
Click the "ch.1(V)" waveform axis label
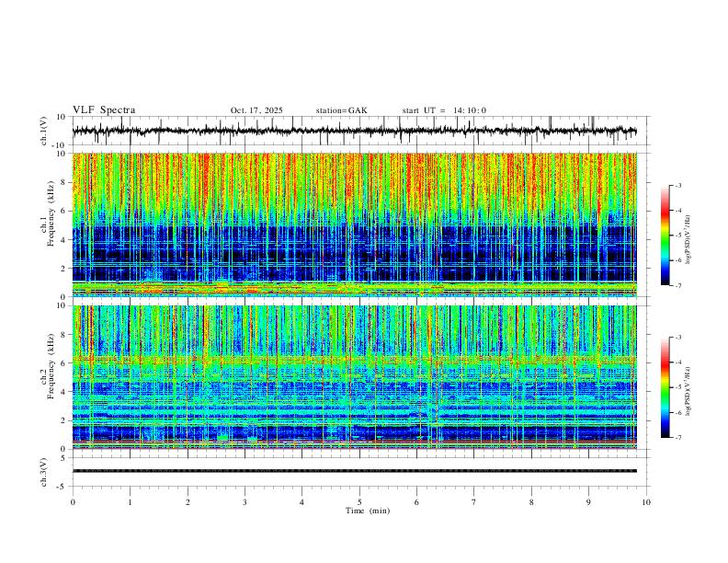[x=44, y=131]
